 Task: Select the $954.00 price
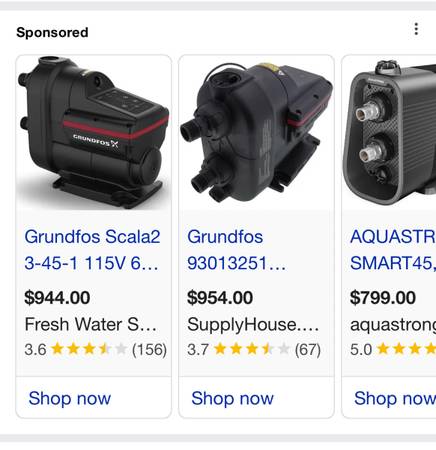coord(220,298)
